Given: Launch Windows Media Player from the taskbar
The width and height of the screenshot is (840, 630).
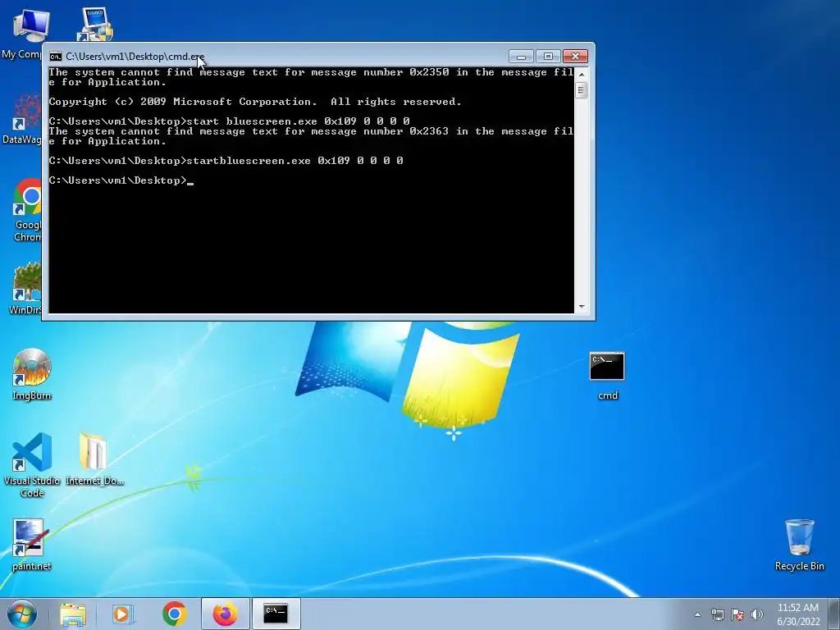Looking at the screenshot, I should pyautogui.click(x=122, y=614).
